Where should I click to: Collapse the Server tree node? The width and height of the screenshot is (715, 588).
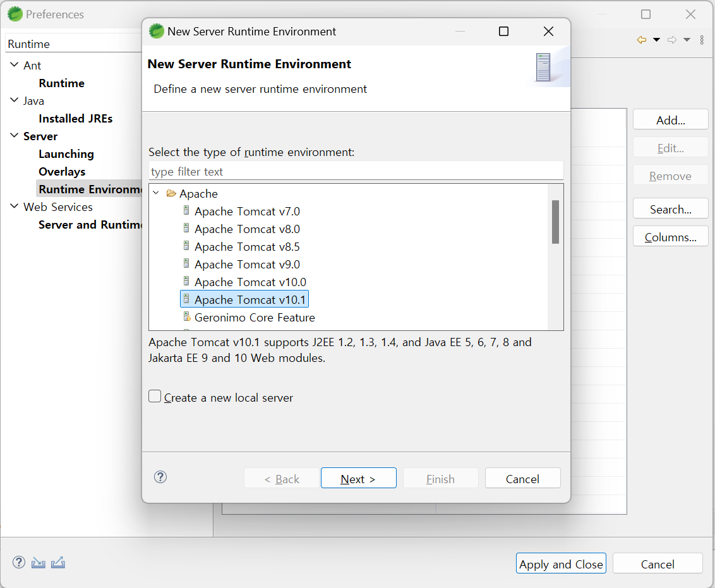pos(15,136)
